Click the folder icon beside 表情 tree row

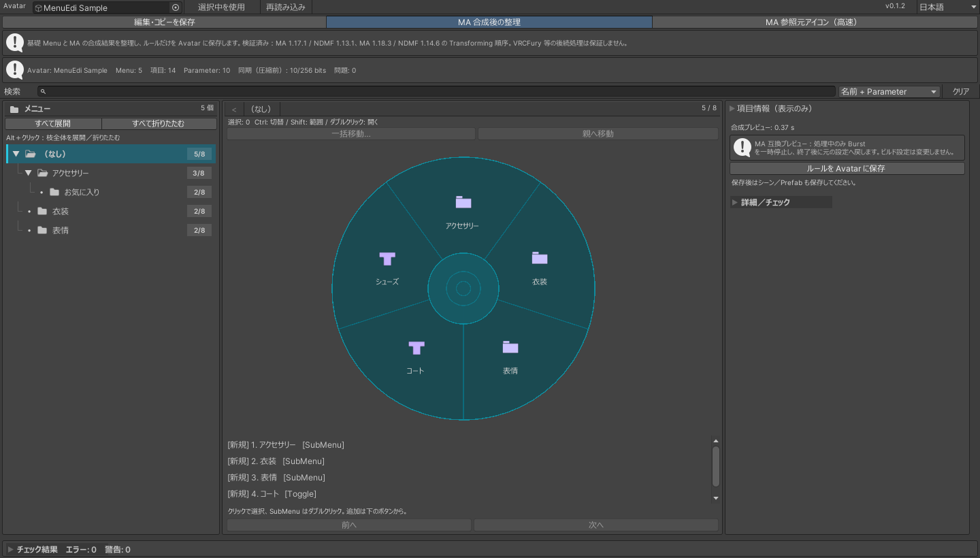[42, 230]
